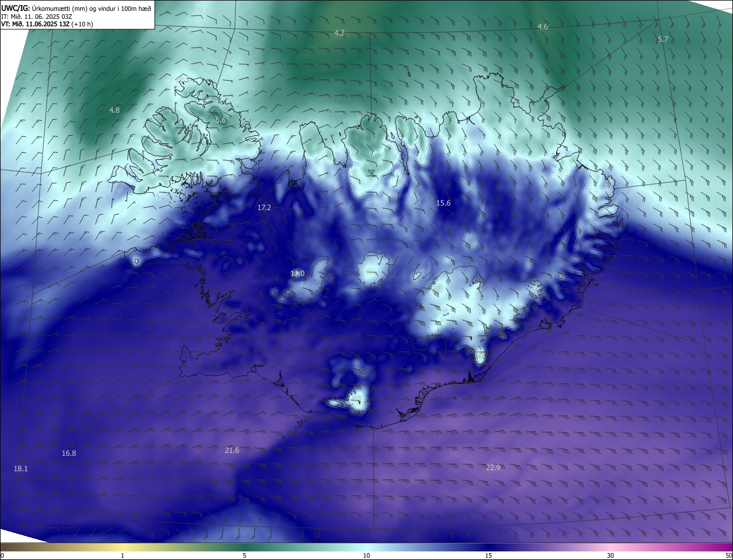Click the 15.6 value label on the map
Screen dimensions: 733x560
(443, 203)
